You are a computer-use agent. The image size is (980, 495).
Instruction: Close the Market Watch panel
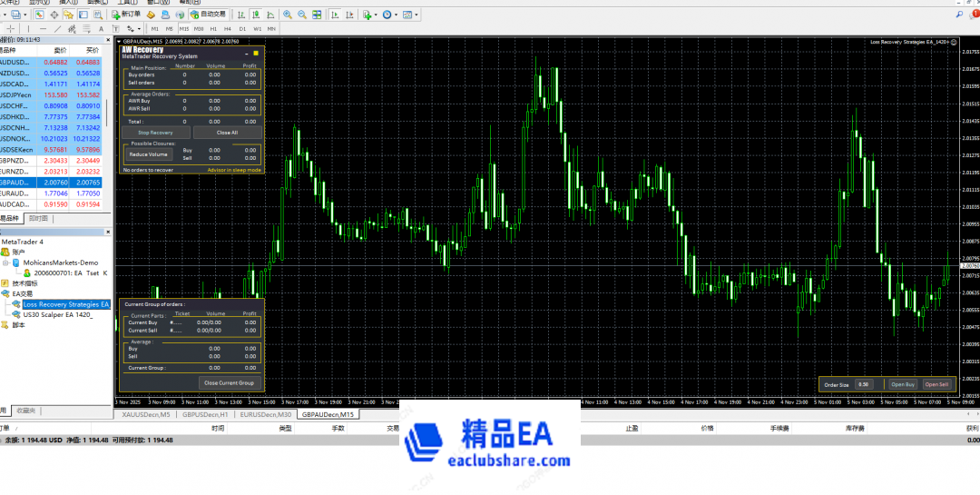[x=107, y=39]
